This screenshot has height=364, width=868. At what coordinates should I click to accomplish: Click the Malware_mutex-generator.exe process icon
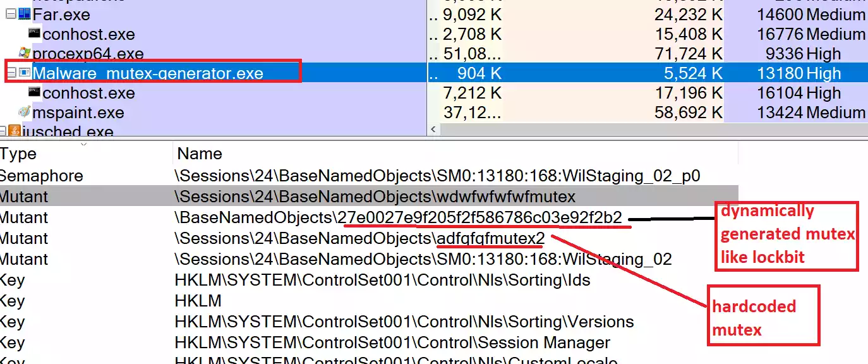[25, 73]
